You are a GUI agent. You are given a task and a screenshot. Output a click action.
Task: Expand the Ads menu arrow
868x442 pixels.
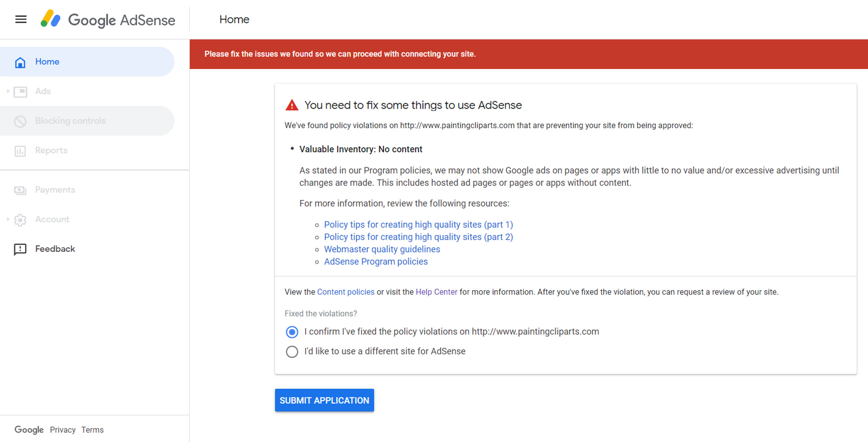(x=8, y=91)
